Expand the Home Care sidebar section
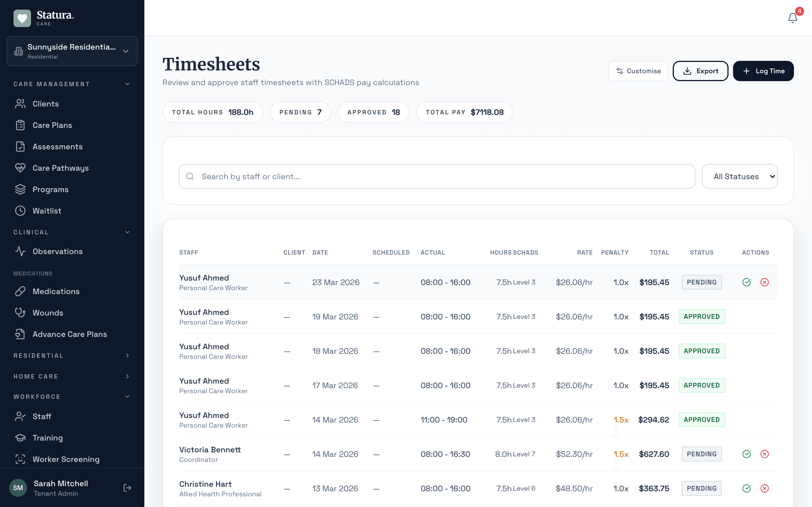The height and width of the screenshot is (507, 812). (x=72, y=376)
